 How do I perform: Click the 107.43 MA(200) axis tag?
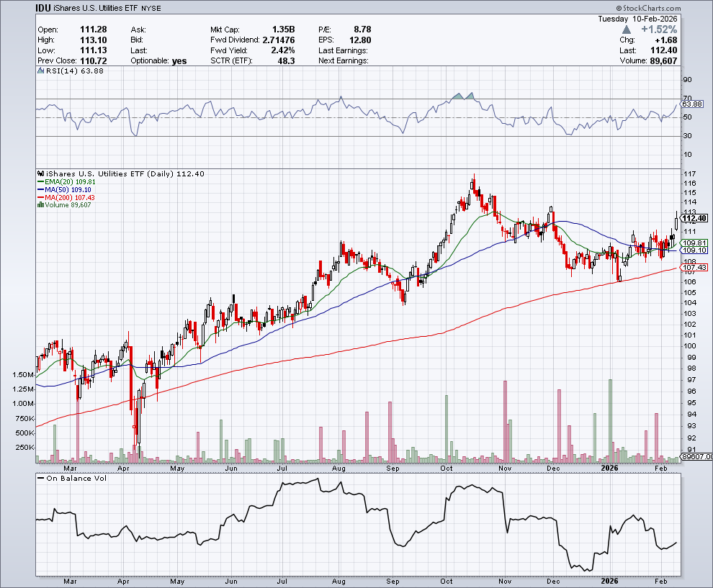point(694,268)
